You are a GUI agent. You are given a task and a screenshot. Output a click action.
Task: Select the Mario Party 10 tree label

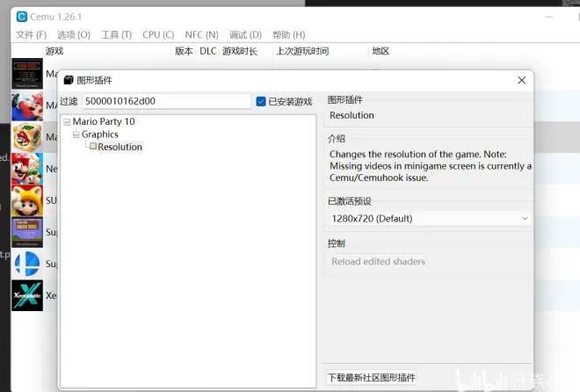point(104,121)
